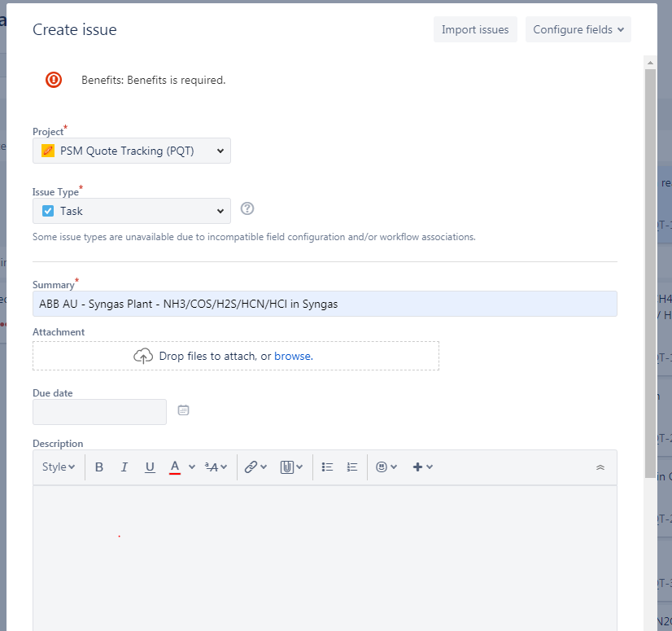The height and width of the screenshot is (631, 672).
Task: Open Style dropdown in editor toolbar
Action: [59, 467]
